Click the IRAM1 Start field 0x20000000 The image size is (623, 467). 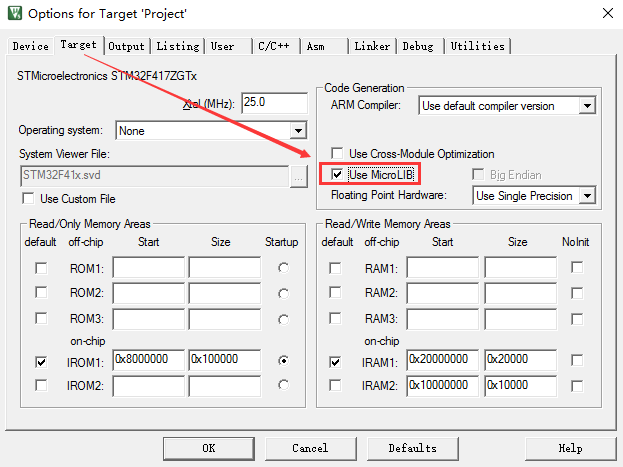tap(443, 360)
